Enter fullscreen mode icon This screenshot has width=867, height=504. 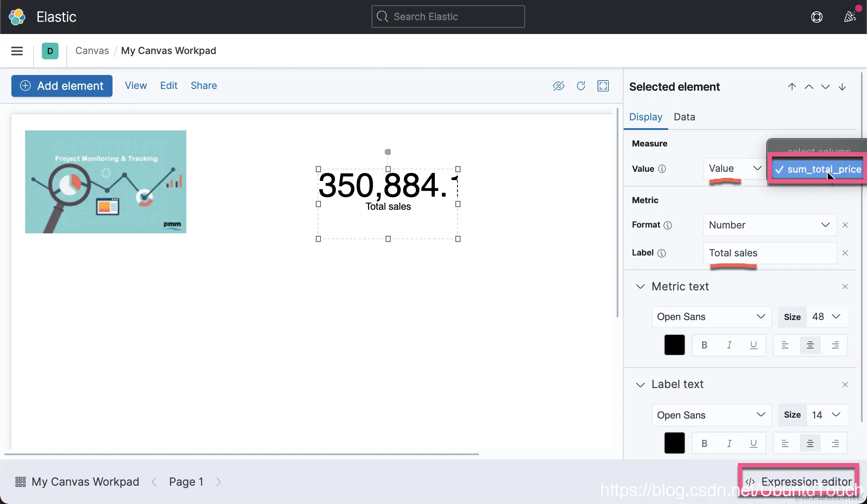click(x=603, y=86)
